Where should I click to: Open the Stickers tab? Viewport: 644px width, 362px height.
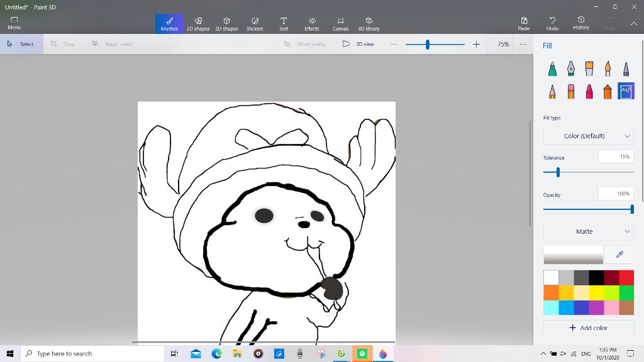[255, 24]
